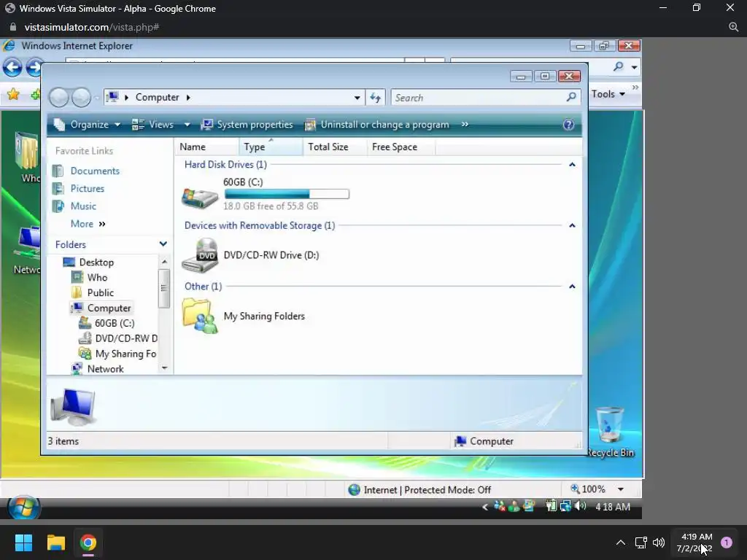Viewport: 747px width, 560px height.
Task: Click the Music favorite link icon
Action: (x=58, y=206)
